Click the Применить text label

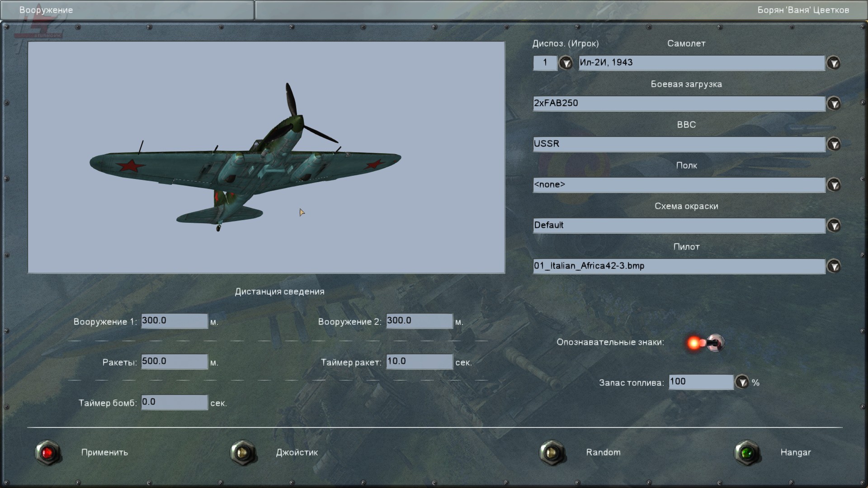[104, 452]
